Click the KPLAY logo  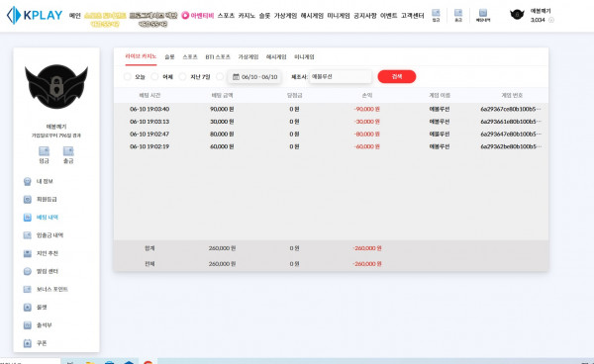coord(35,15)
